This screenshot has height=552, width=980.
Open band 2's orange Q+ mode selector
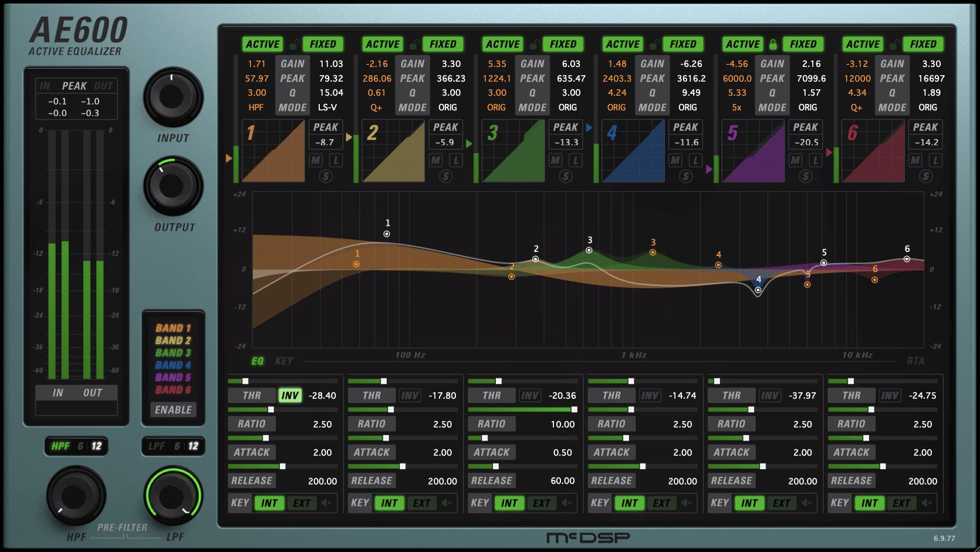pos(376,107)
